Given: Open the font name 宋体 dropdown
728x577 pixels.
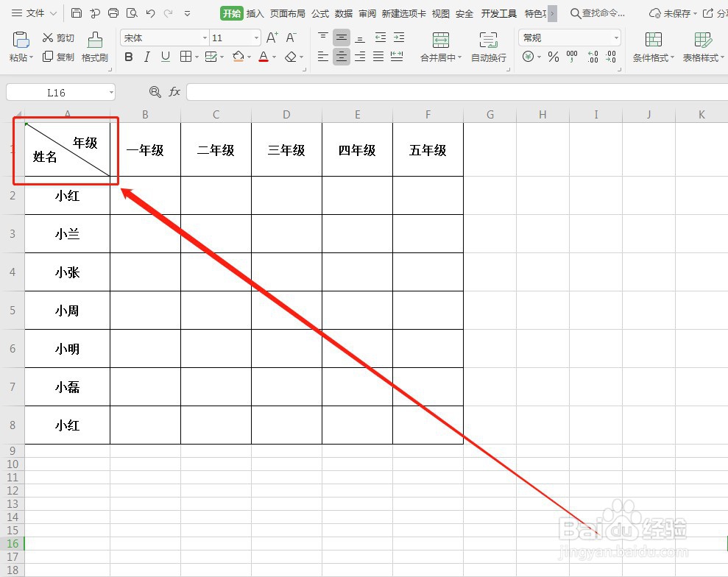Looking at the screenshot, I should (204, 38).
